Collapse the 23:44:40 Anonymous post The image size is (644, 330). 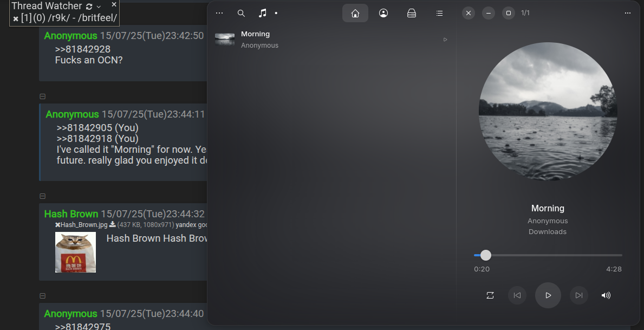coord(42,296)
